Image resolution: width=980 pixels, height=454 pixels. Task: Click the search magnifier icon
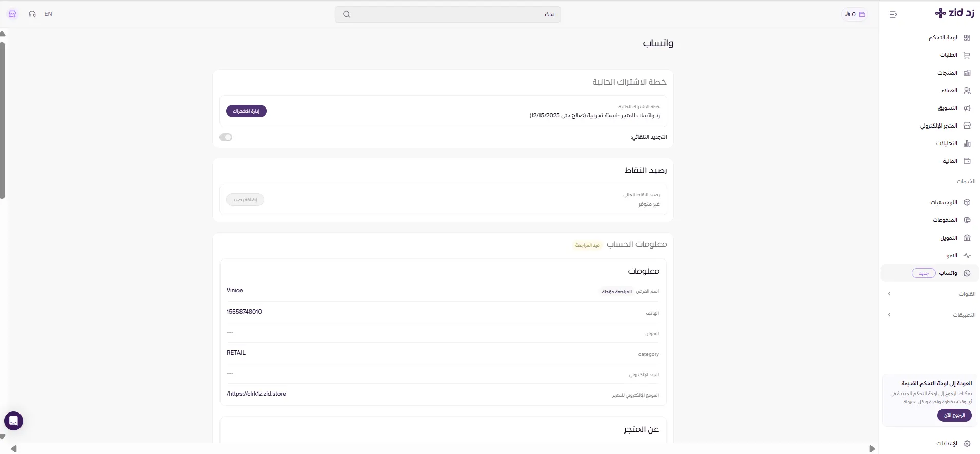(347, 14)
